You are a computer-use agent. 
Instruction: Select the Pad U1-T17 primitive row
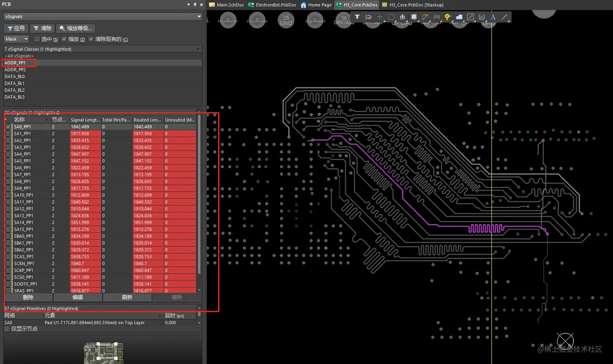tap(100, 323)
